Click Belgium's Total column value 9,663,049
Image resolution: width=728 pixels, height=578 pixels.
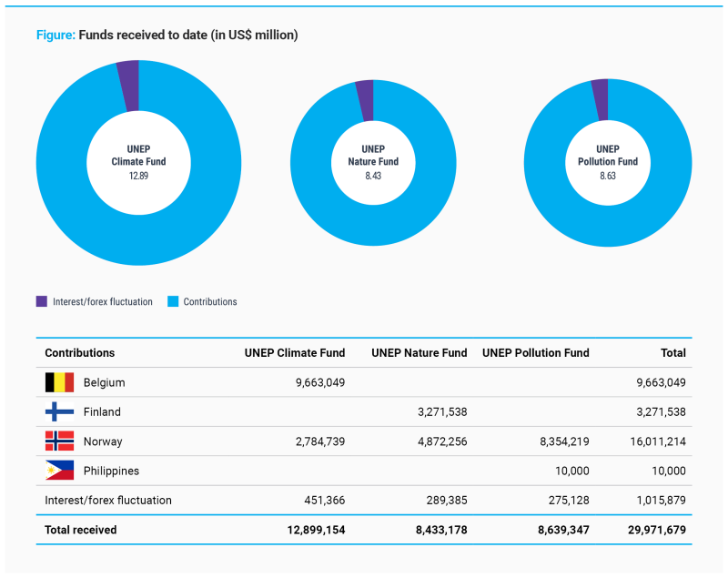[662, 382]
